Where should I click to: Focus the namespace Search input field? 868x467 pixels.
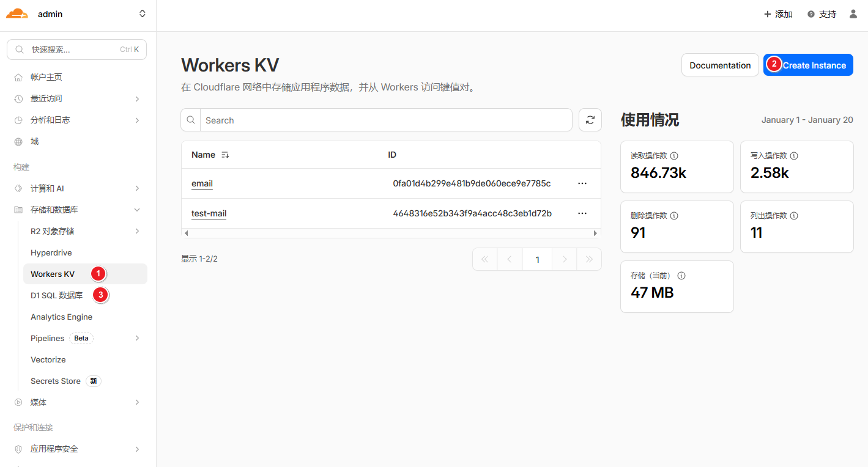(x=385, y=120)
